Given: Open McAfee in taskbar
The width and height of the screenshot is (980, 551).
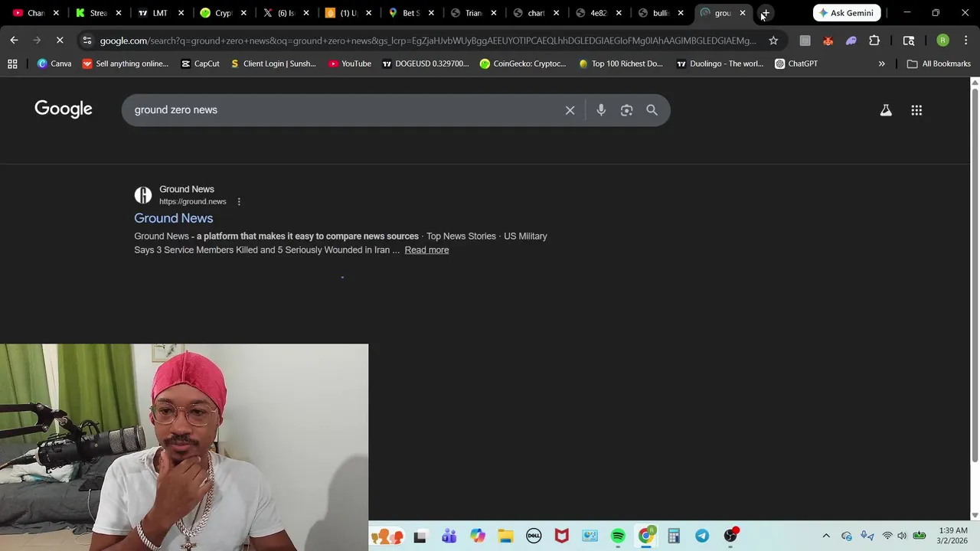Looking at the screenshot, I should pos(562,536).
